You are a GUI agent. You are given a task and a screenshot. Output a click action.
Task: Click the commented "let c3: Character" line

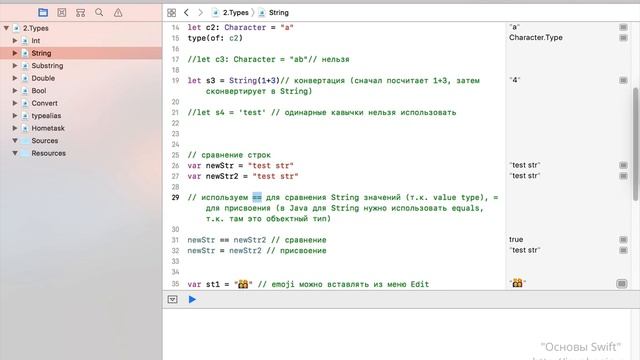tap(268, 59)
